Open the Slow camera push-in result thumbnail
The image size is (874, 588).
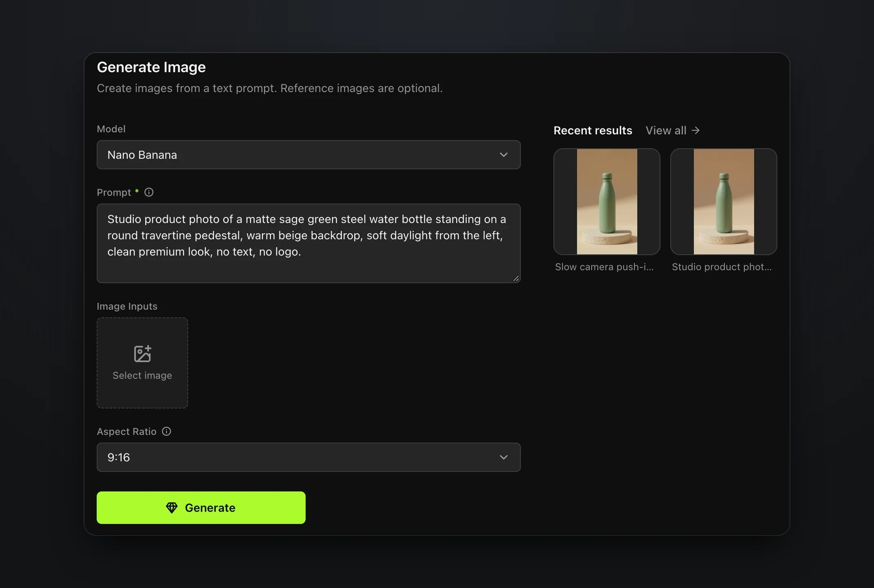pyautogui.click(x=607, y=202)
